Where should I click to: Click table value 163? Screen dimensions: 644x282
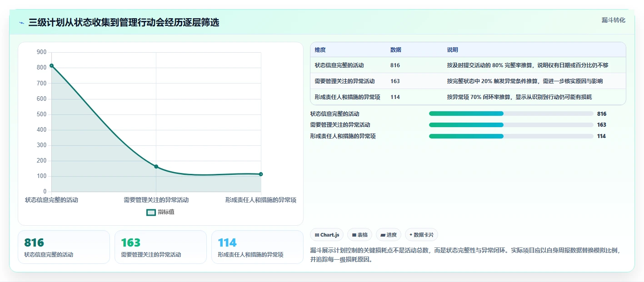(x=395, y=81)
